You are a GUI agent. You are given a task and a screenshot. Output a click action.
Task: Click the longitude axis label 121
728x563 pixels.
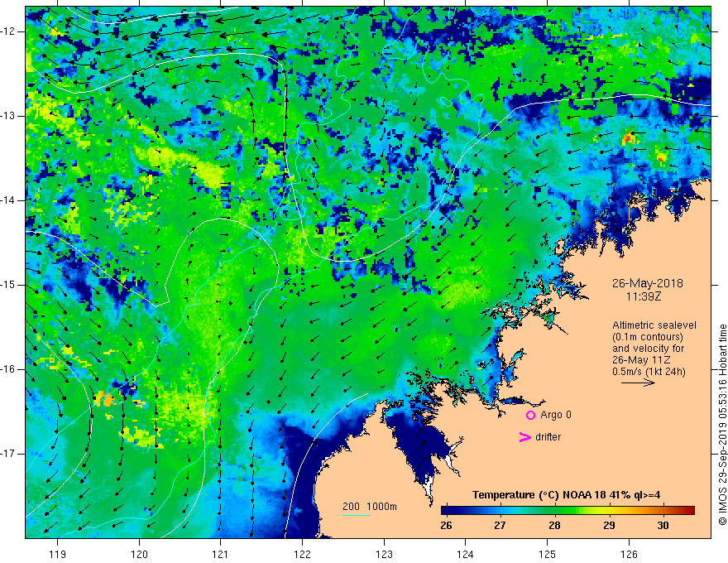(x=221, y=554)
